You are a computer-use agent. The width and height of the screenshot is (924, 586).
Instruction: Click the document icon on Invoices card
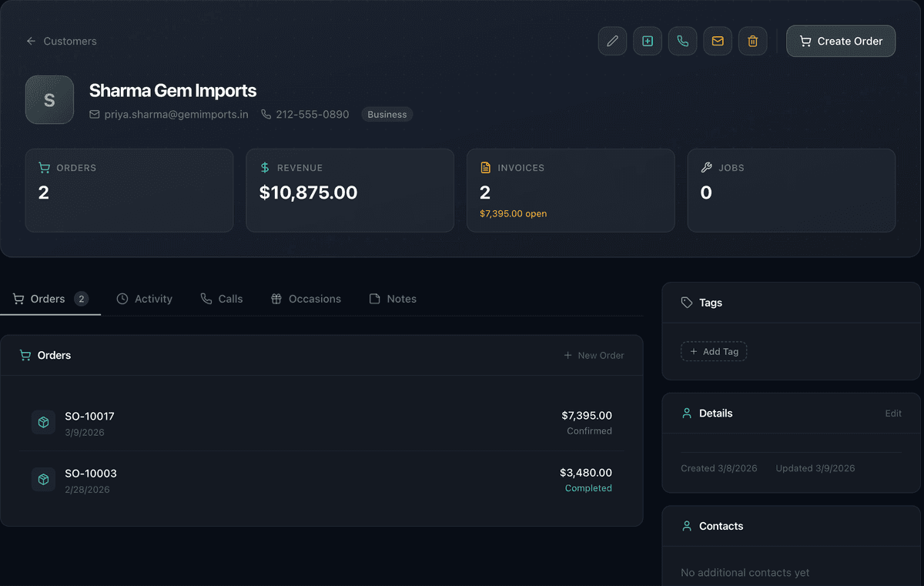tap(485, 167)
